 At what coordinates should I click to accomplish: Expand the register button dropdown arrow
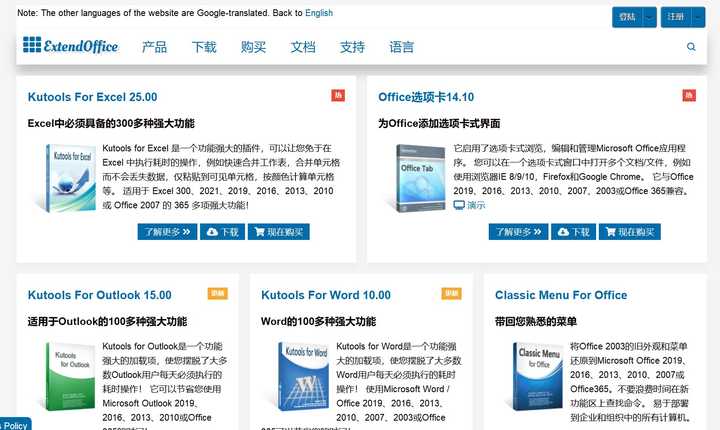coord(698,17)
